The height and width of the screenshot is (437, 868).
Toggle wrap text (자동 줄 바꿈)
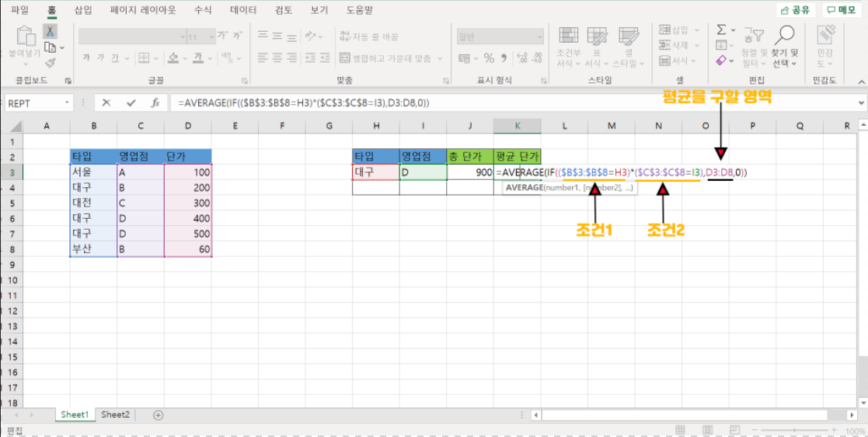368,36
